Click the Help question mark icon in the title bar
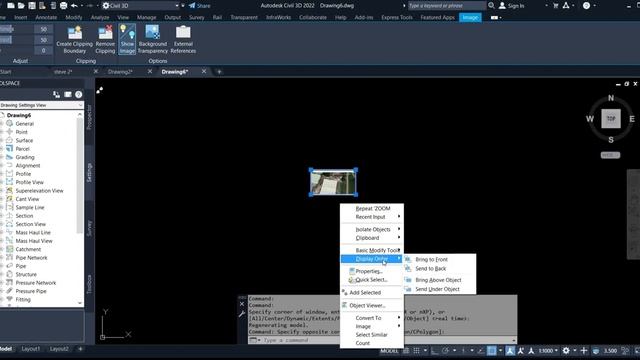Viewport: 640px width, 360px height. pos(587,6)
